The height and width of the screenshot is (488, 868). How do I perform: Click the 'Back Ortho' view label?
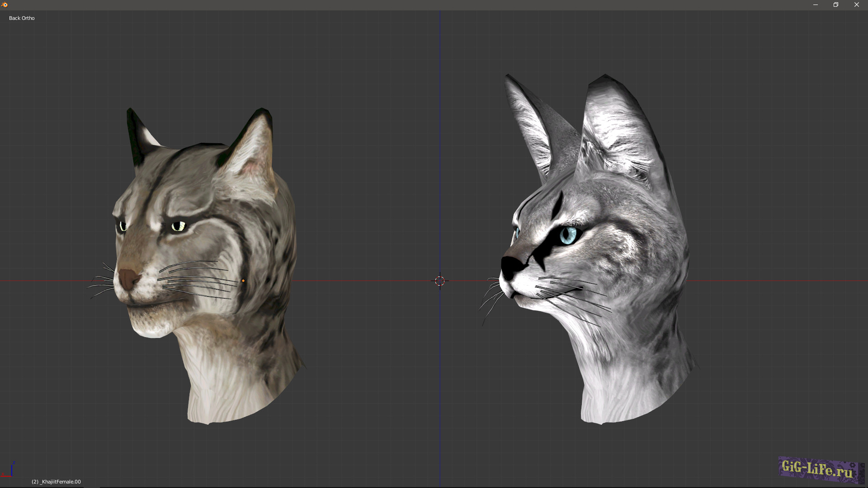pyautogui.click(x=22, y=18)
